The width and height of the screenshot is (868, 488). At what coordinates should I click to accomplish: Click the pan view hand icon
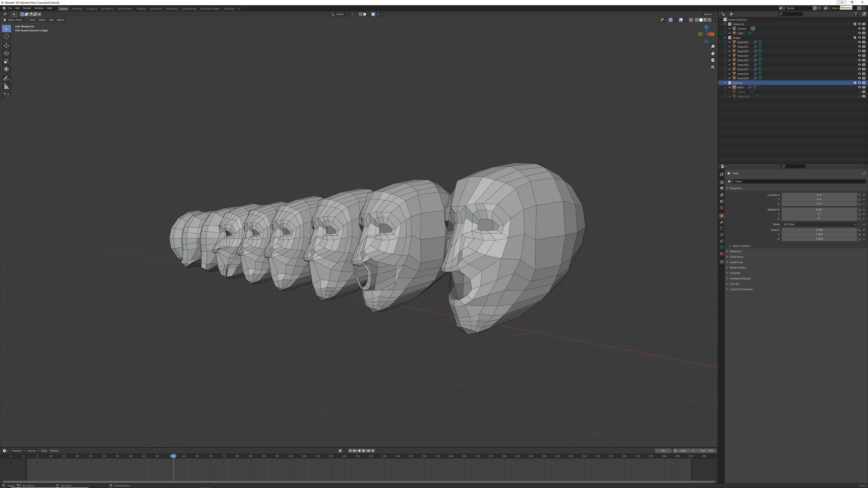pyautogui.click(x=713, y=53)
